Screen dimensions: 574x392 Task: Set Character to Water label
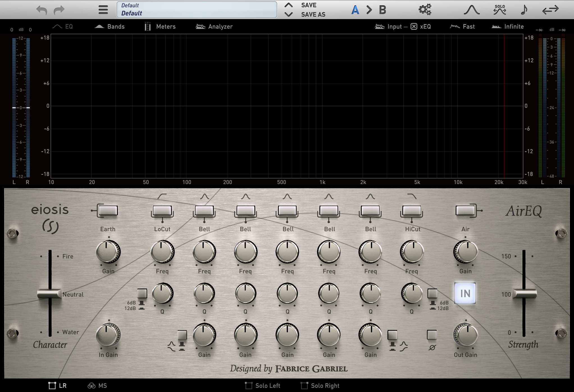coord(70,332)
